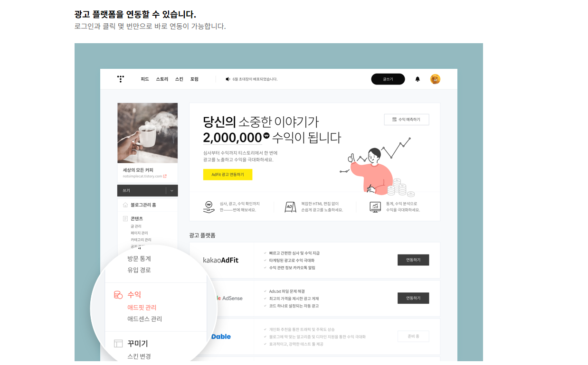This screenshot has width=588, height=365.
Task: Click the 글쓰기 button
Action: point(388,79)
